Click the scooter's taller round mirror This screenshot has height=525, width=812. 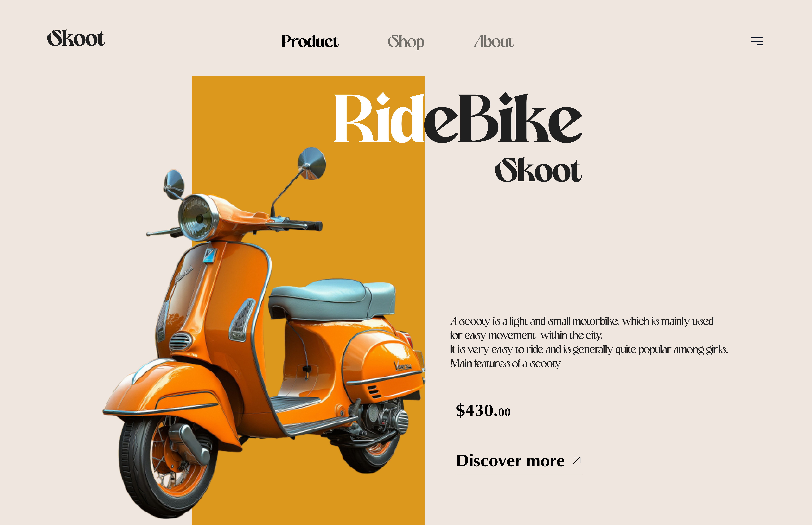point(311,164)
